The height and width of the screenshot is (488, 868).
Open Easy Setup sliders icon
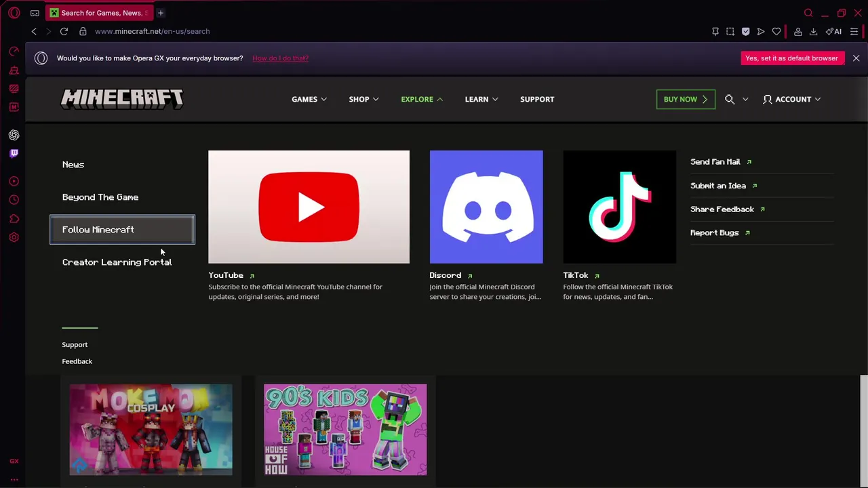854,31
